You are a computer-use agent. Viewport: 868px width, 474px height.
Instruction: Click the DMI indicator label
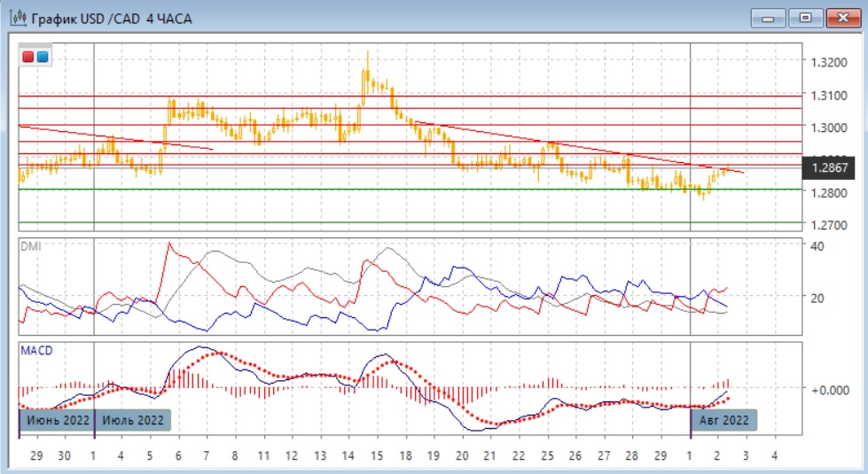click(30, 245)
